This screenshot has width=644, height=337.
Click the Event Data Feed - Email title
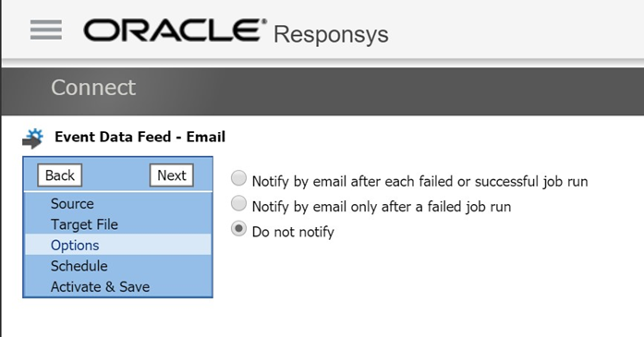[140, 137]
